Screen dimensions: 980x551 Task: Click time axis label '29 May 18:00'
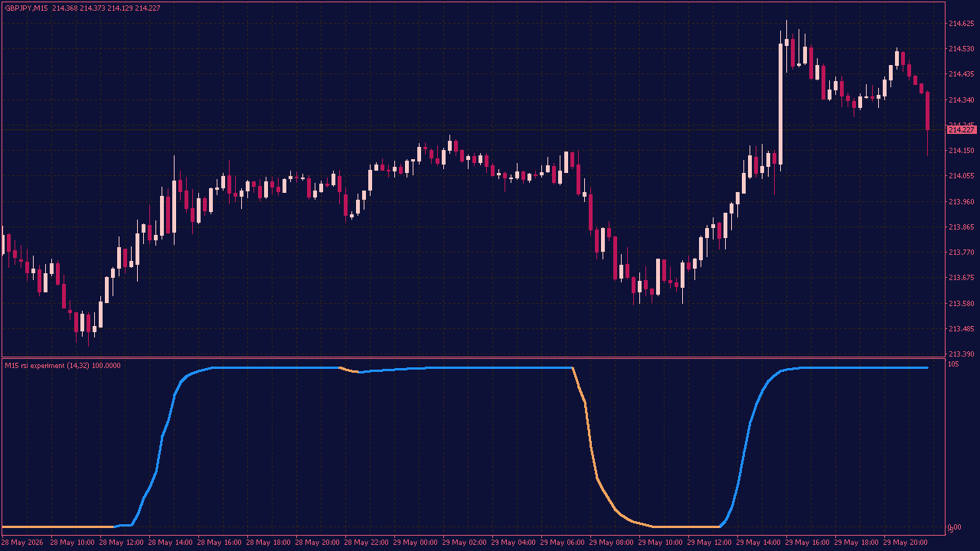pyautogui.click(x=857, y=543)
